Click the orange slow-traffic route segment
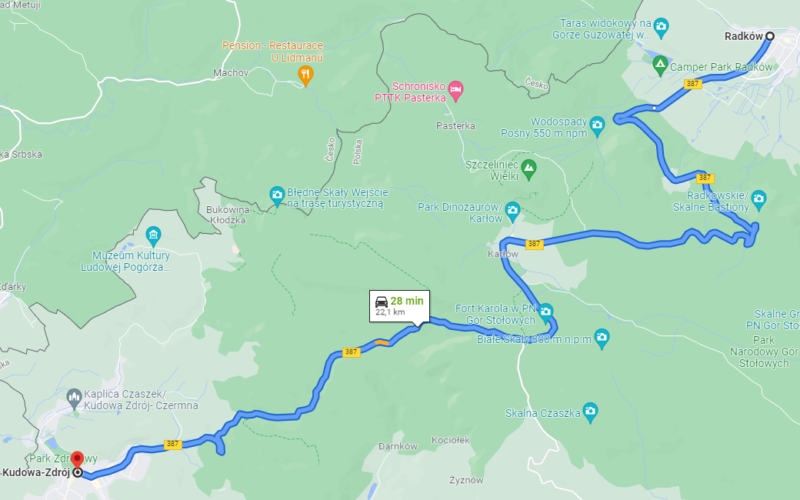 click(x=382, y=343)
